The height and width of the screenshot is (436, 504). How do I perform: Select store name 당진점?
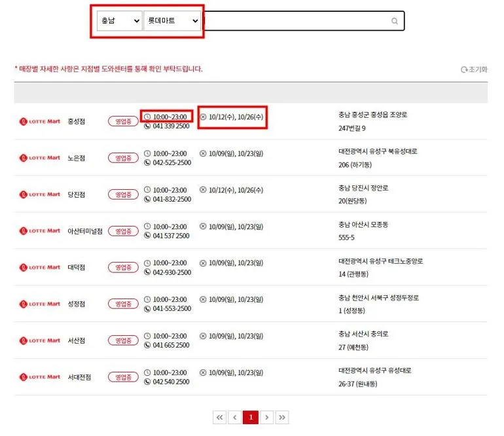[x=76, y=194]
